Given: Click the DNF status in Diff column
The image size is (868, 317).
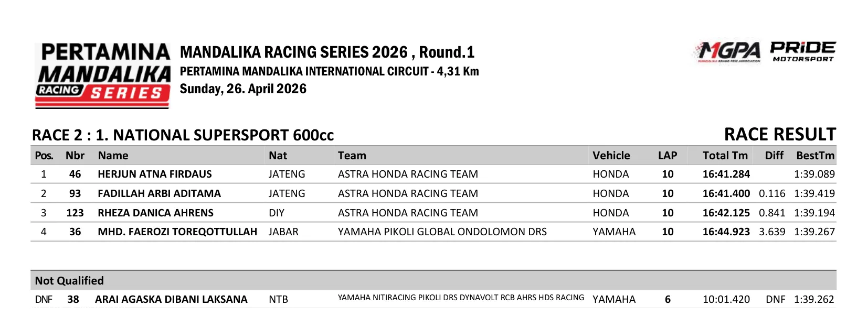Looking at the screenshot, I should [x=775, y=299].
